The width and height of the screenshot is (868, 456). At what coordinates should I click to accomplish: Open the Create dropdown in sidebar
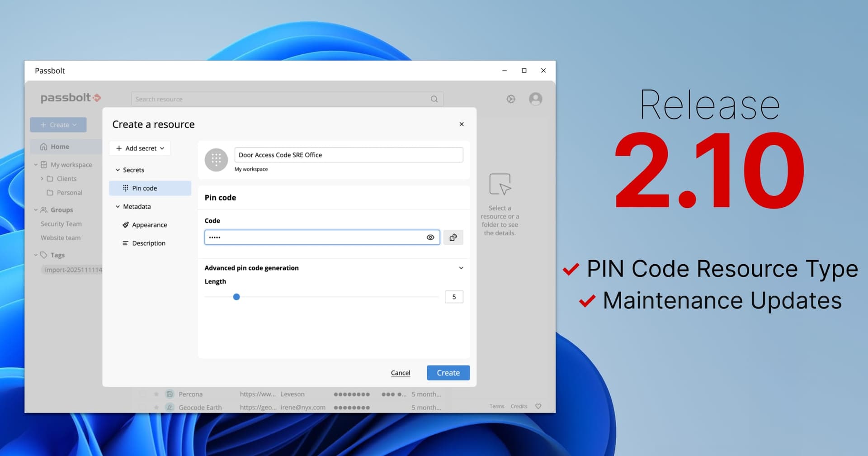point(58,125)
